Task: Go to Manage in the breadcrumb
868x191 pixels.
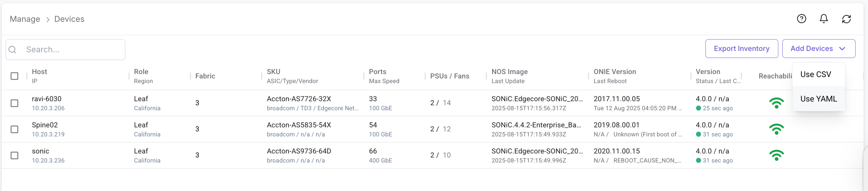Action: 25,19
